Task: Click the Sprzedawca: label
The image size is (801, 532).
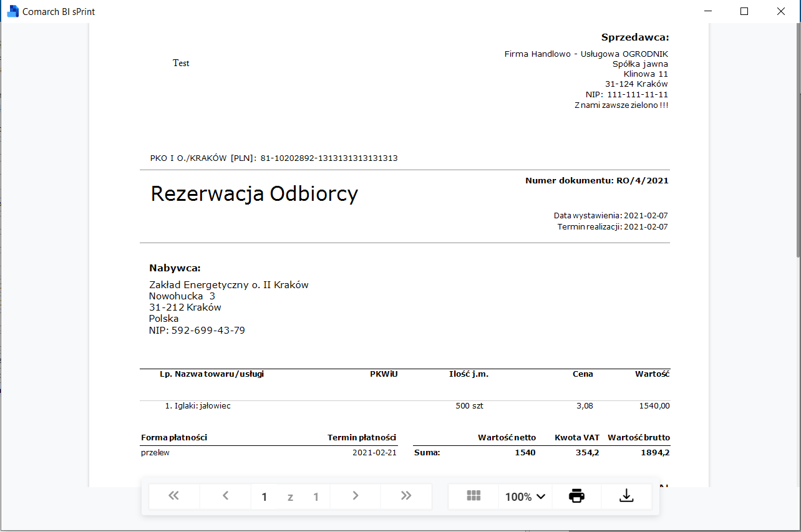Action: 635,37
